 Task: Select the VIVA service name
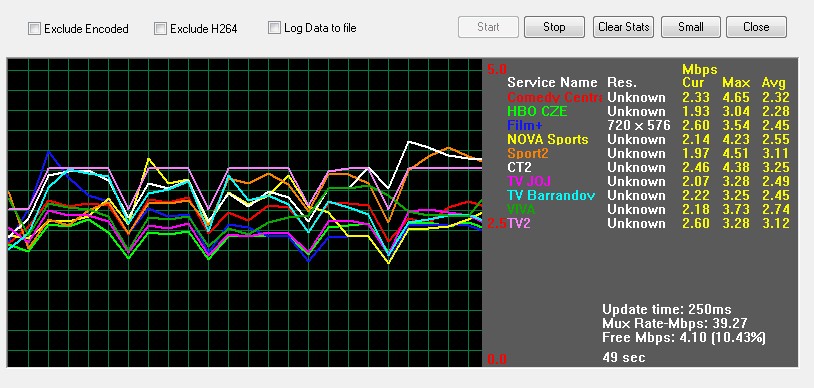pos(521,209)
